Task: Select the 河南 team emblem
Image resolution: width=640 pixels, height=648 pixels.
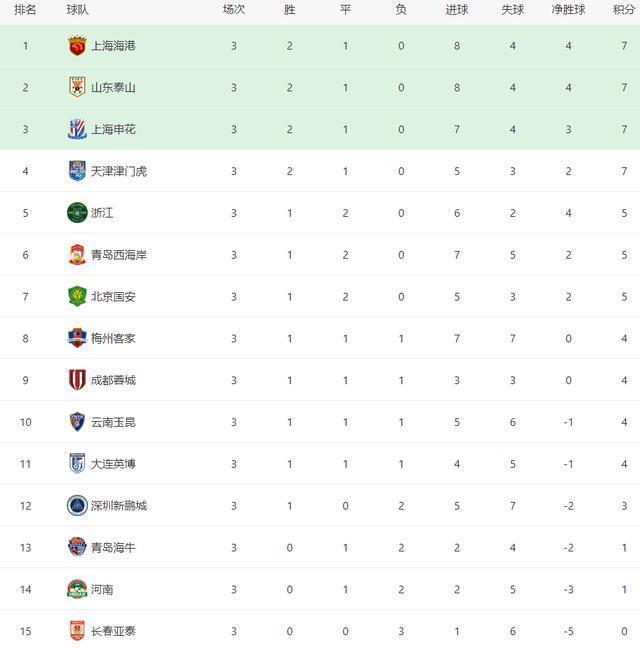Action: coord(77,589)
